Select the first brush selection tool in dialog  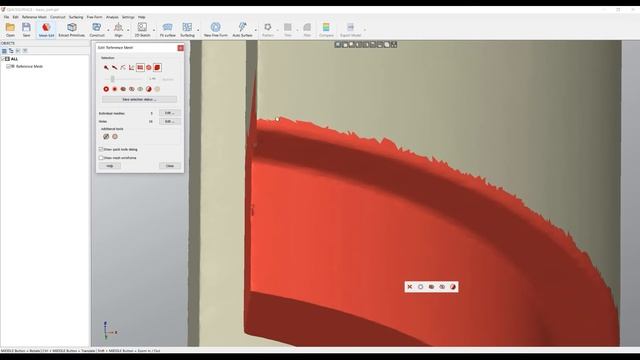pos(106,67)
